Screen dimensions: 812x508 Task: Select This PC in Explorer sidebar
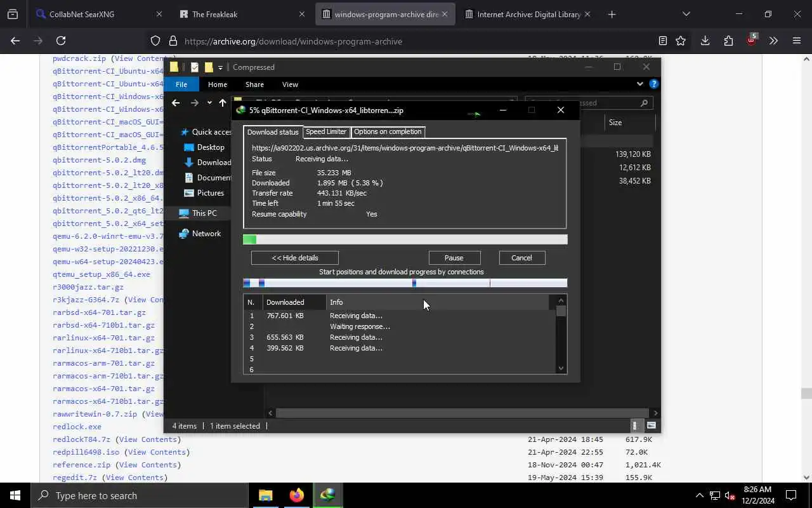pos(199,213)
